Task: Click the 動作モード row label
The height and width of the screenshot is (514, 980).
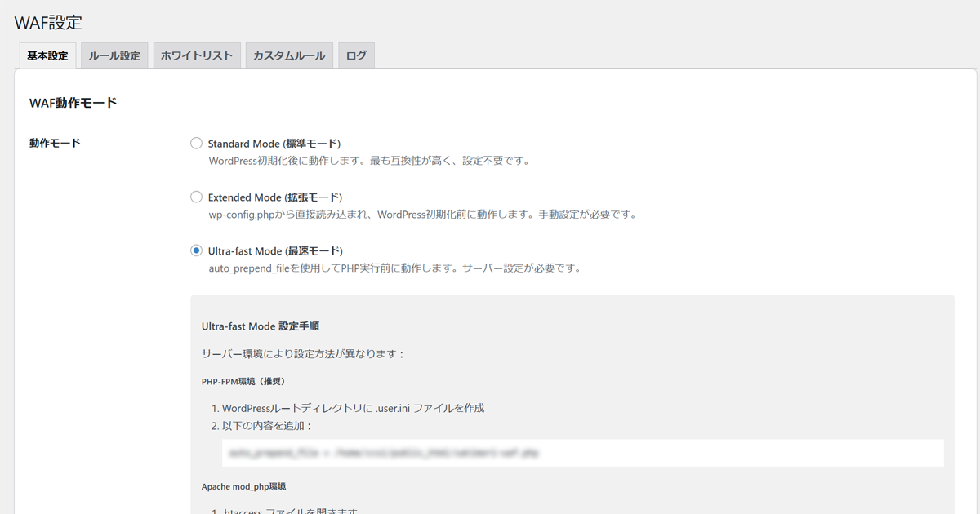Action: [55, 144]
